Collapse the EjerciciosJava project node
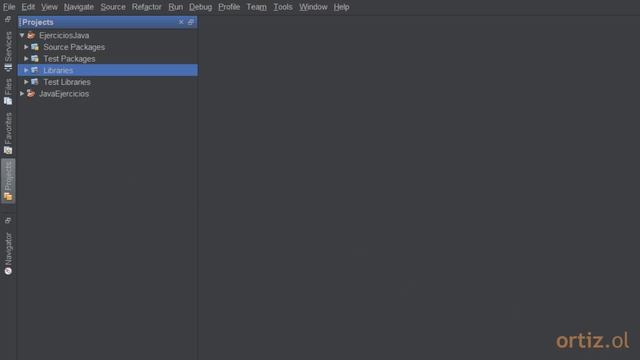 22,36
